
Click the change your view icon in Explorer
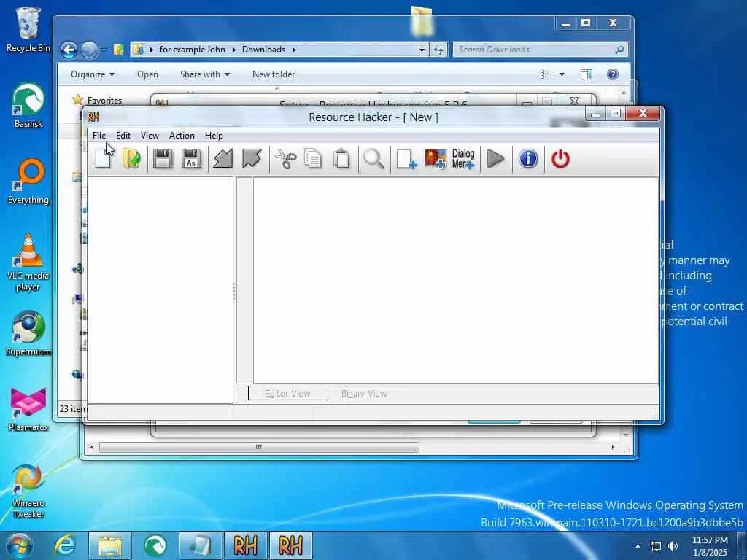click(546, 74)
